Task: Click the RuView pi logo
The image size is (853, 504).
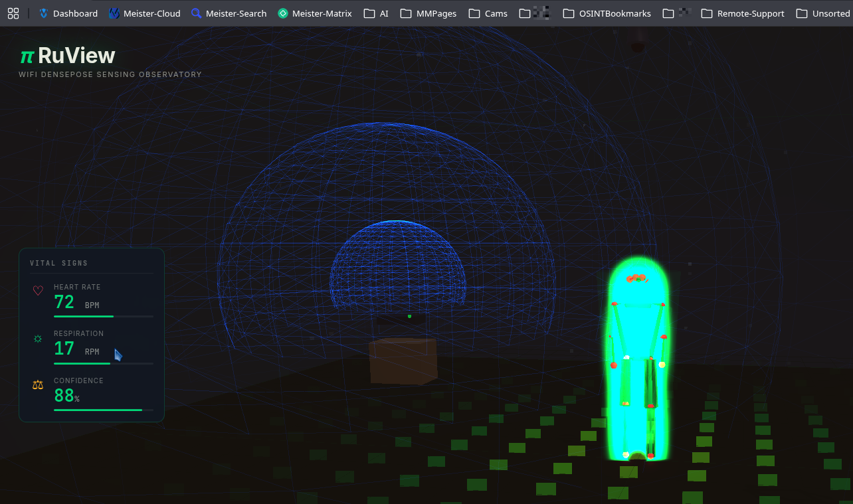Action: click(27, 56)
